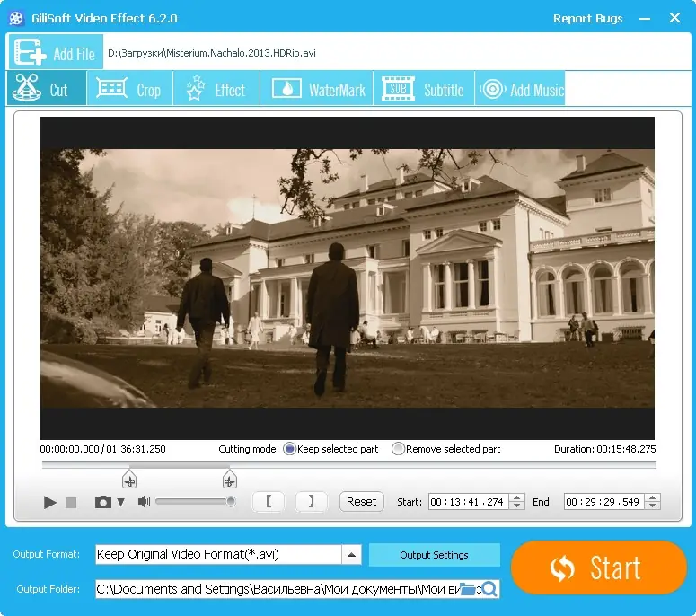Image resolution: width=696 pixels, height=616 pixels.
Task: Open output folder with magnifier icon
Action: coord(489,589)
